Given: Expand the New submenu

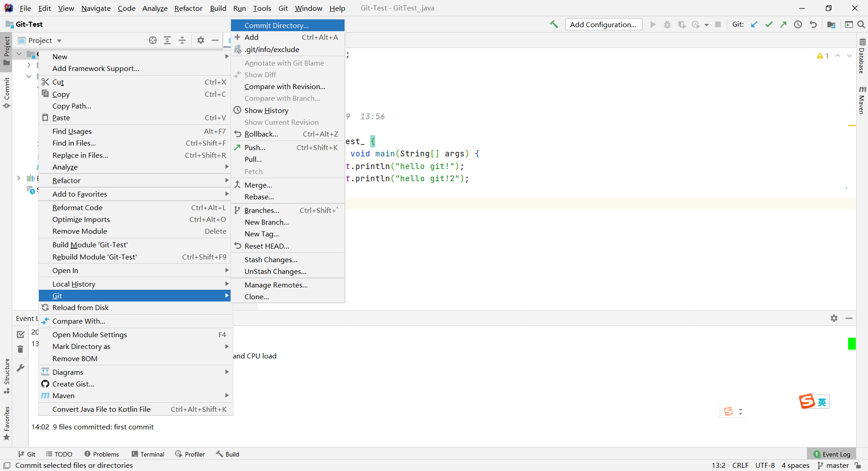Looking at the screenshot, I should [135, 57].
